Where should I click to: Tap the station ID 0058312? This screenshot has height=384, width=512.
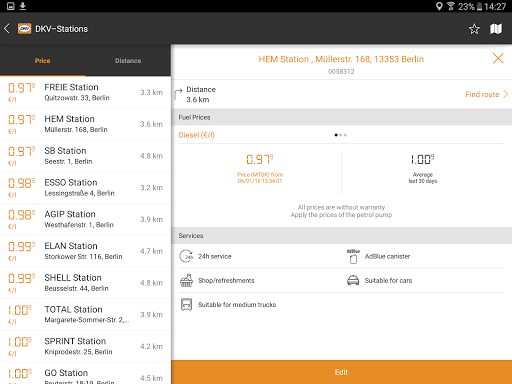click(341, 71)
